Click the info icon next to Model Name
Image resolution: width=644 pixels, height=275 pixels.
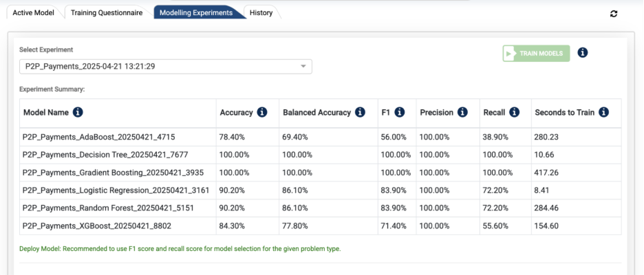(x=78, y=113)
